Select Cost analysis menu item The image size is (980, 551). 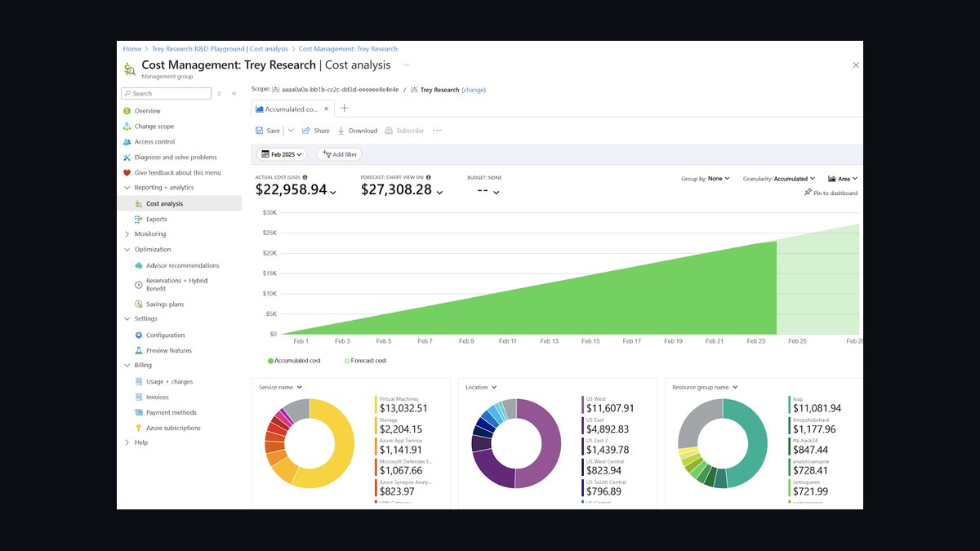tap(180, 204)
